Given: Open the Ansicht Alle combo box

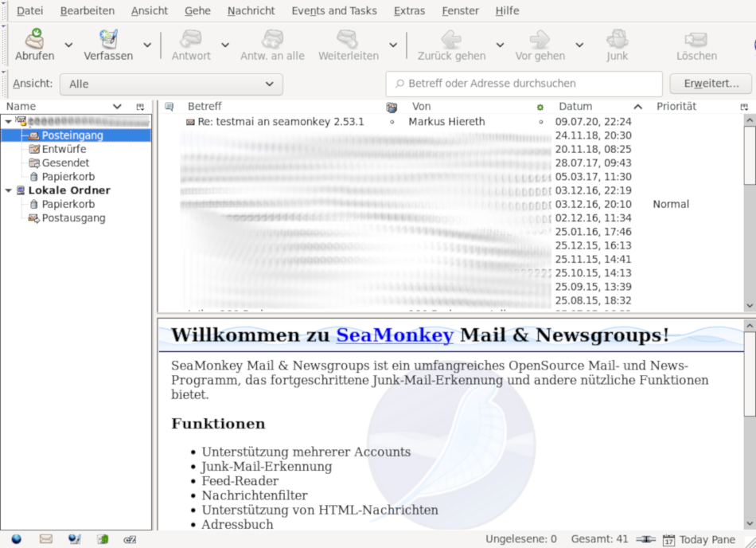Looking at the screenshot, I should (171, 84).
